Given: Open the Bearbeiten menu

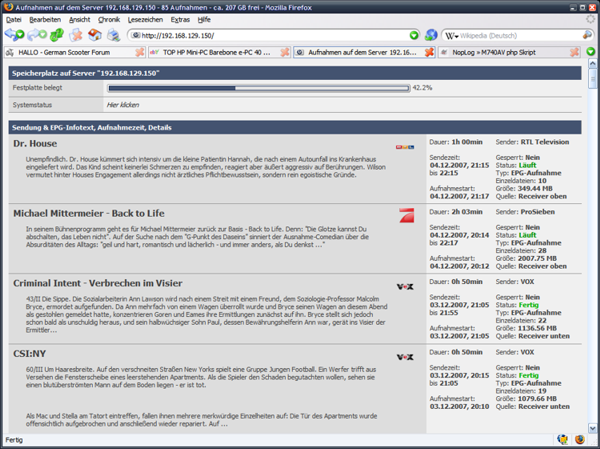Looking at the screenshot, I should (x=45, y=20).
